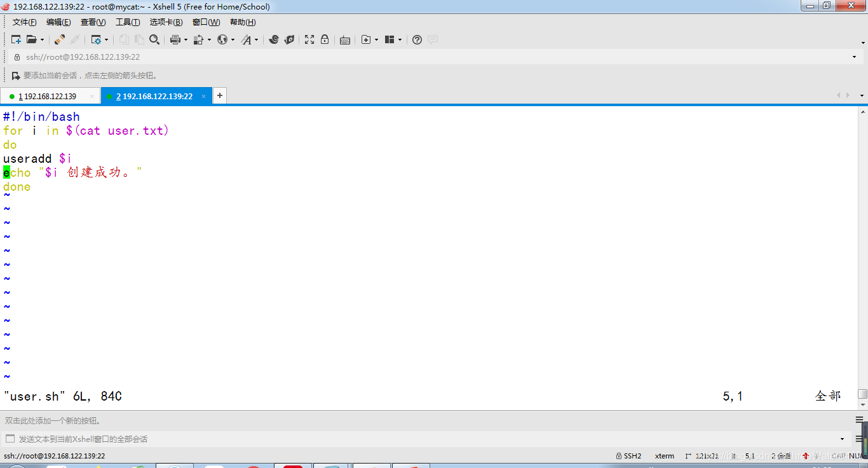Viewport: 868px width, 468px height.
Task: Click tab scroll right arrow
Action: click(848, 95)
